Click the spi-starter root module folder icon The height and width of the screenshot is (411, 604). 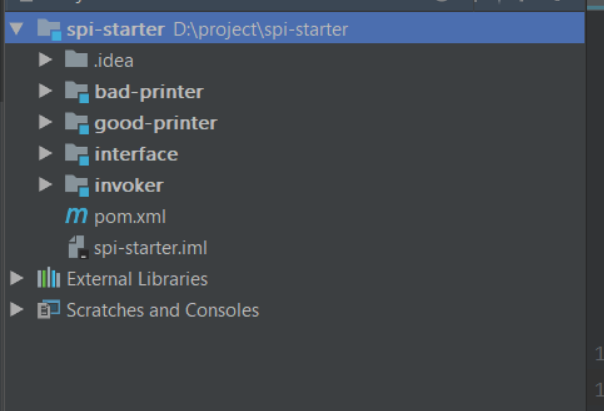point(49,29)
